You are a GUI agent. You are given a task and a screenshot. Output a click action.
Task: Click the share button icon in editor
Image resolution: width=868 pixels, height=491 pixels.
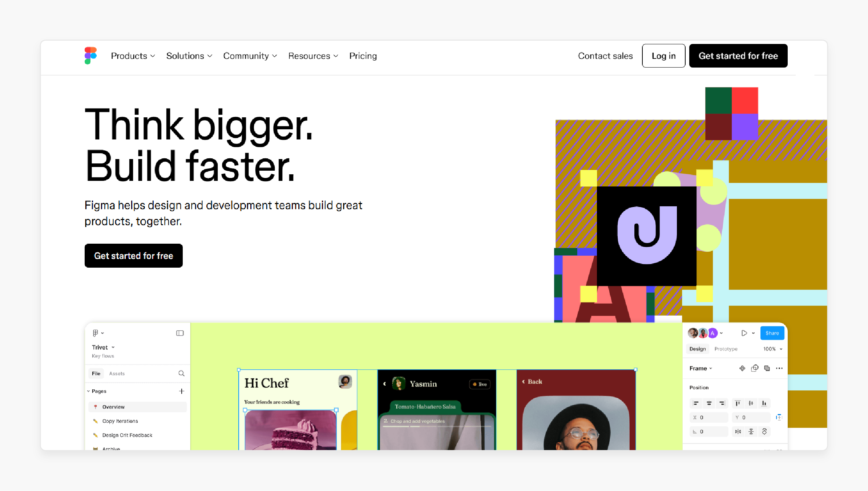pyautogui.click(x=771, y=333)
